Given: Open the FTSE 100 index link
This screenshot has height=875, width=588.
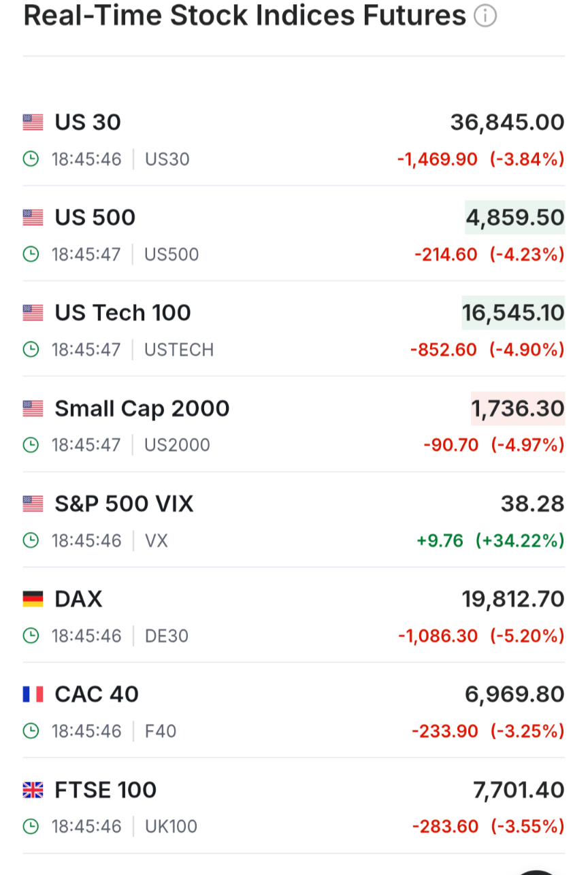Looking at the screenshot, I should [x=105, y=790].
